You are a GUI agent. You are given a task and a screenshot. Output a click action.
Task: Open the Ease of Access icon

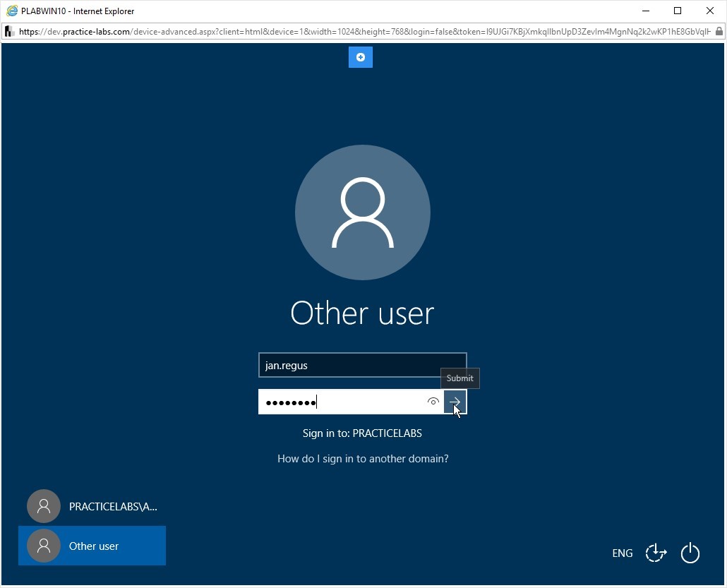[656, 553]
